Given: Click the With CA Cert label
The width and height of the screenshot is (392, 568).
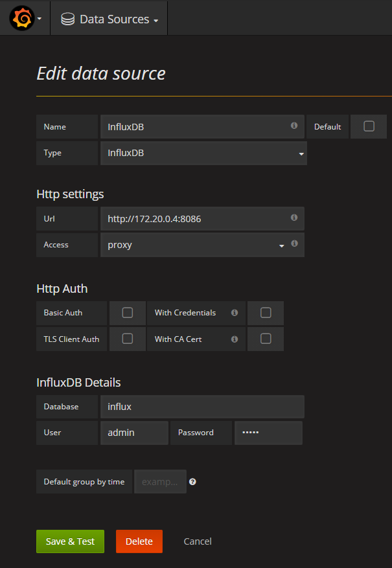Looking at the screenshot, I should [178, 339].
